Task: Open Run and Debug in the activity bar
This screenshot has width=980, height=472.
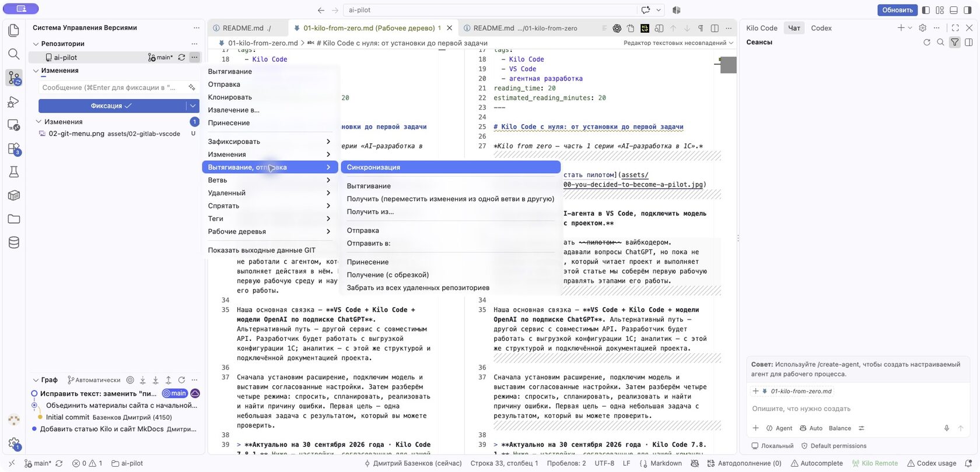Action: tap(14, 102)
